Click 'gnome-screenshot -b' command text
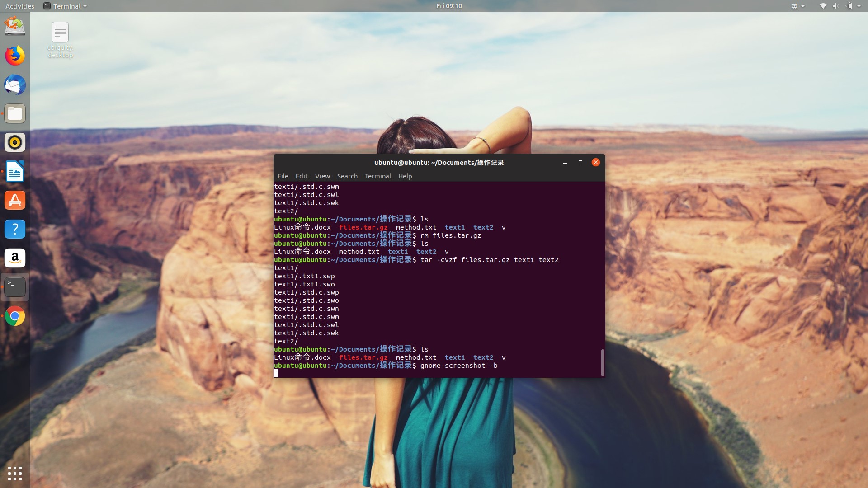Screen dimensions: 868x488 459,366
